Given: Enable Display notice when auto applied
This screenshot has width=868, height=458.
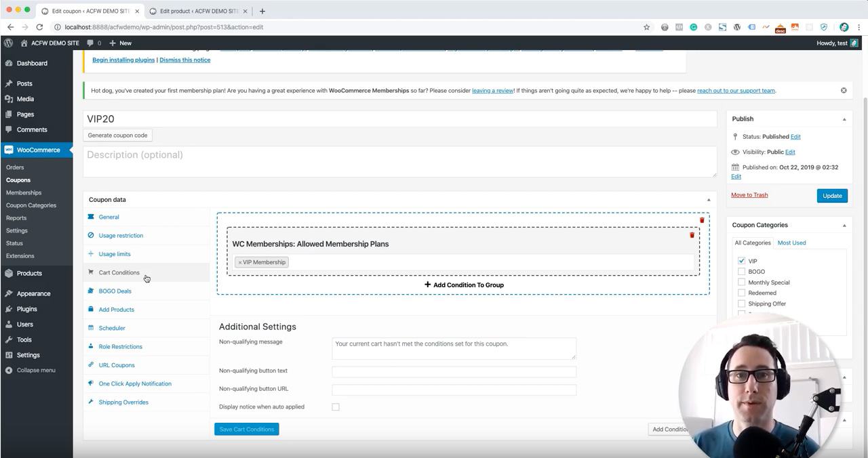Looking at the screenshot, I should click(x=335, y=407).
